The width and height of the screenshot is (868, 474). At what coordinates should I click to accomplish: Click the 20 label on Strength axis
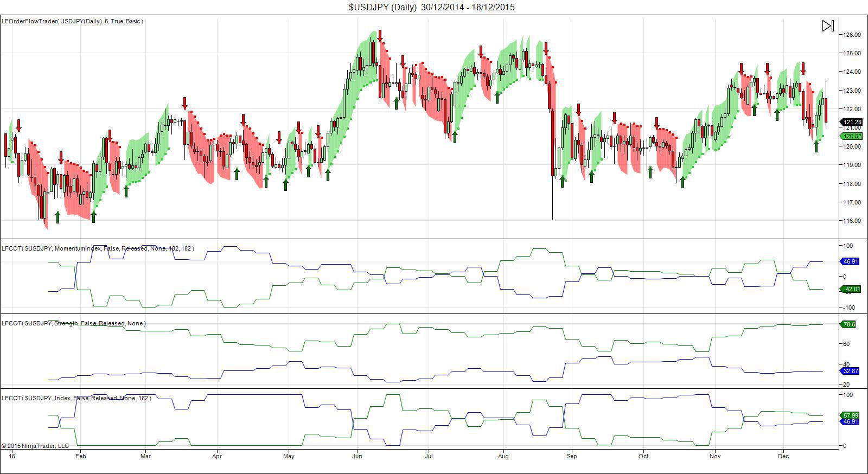[x=847, y=385]
